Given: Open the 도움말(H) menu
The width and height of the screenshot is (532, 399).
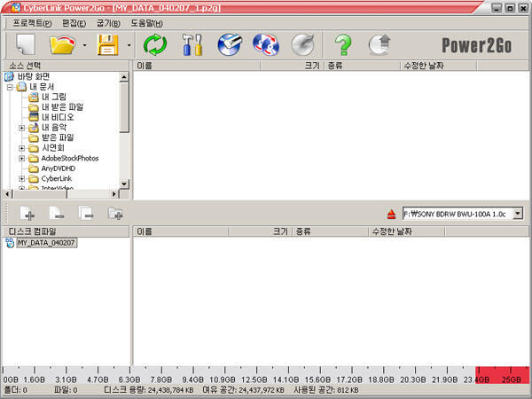Looking at the screenshot, I should click(146, 23).
